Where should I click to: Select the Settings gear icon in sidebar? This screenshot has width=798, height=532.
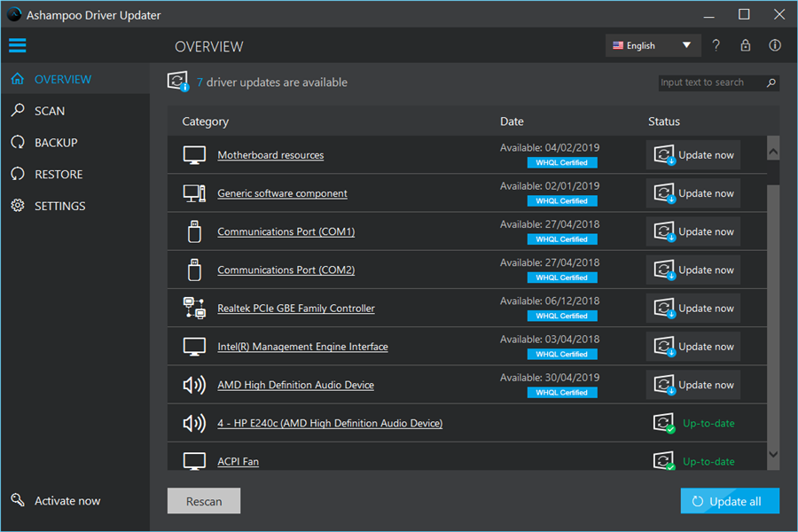tap(19, 205)
